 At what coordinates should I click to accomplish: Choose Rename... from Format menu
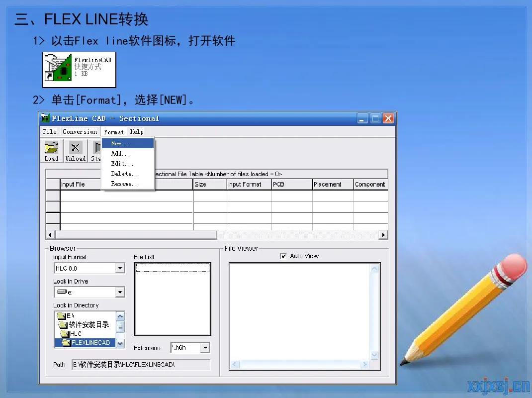point(128,184)
